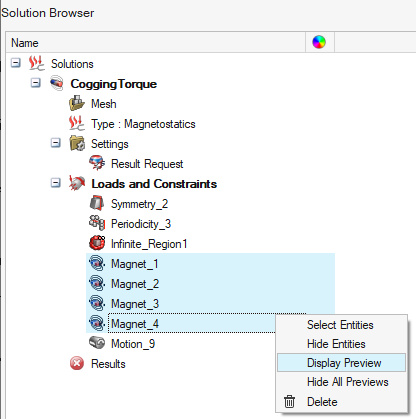Click the Symmetry_2 constraint icon
416x419 pixels.
[97, 203]
